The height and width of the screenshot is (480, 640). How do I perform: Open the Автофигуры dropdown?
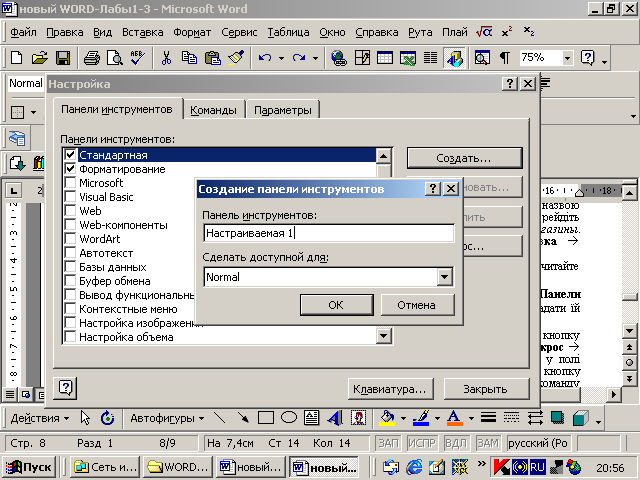(167, 418)
